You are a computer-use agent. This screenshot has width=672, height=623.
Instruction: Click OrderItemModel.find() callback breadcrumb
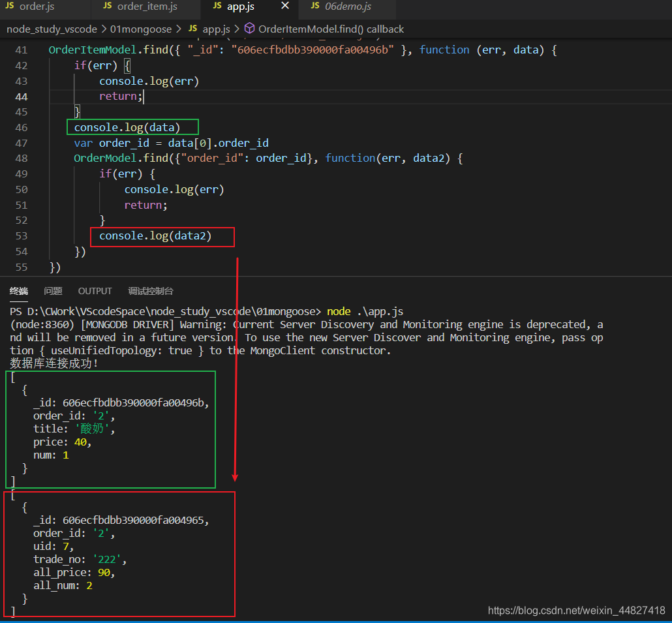331,29
